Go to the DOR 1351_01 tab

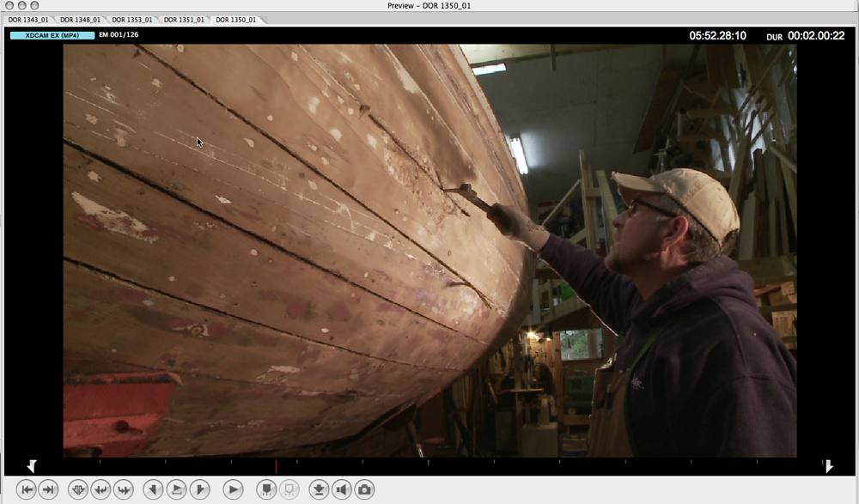tap(184, 19)
